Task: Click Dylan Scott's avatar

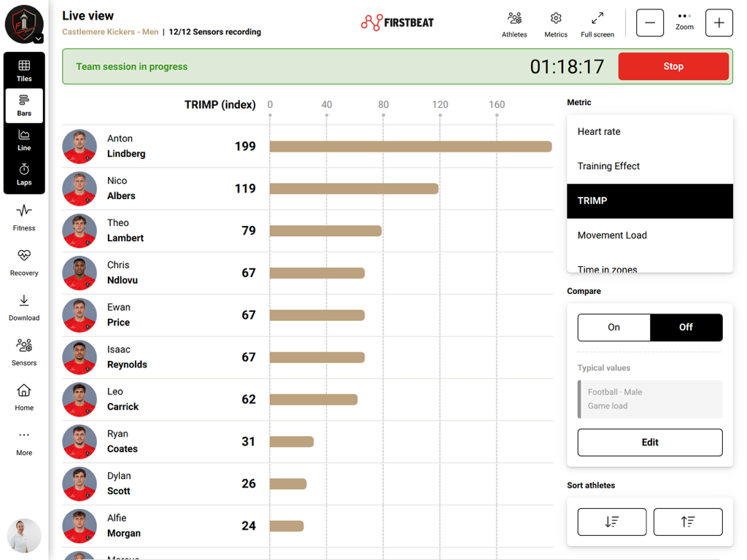Action: pos(80,484)
